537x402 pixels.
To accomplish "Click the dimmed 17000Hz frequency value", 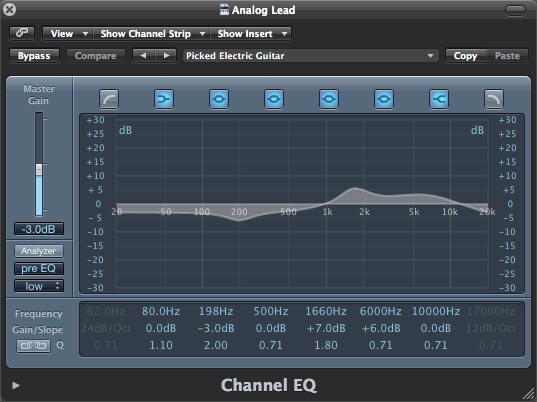I will 490,311.
